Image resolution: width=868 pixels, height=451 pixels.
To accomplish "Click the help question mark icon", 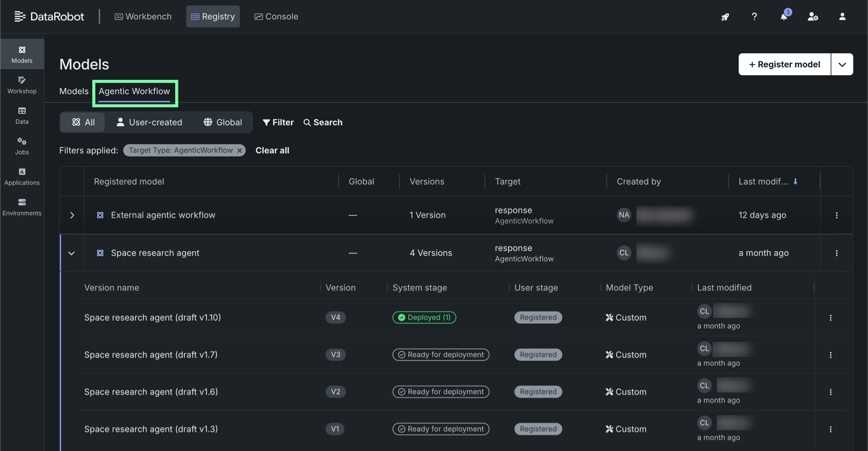I will click(754, 17).
